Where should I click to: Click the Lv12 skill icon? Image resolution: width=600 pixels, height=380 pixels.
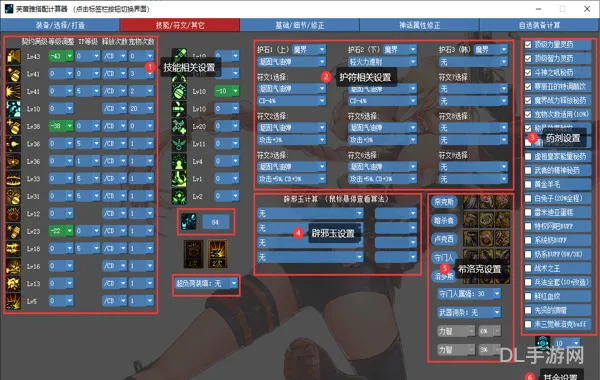13,214
